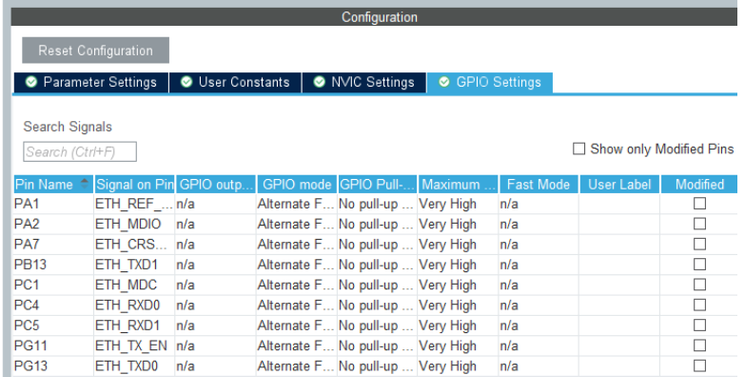Click the ETH_CRS signal cell in PA7 row
745x377 pixels.
(x=134, y=244)
